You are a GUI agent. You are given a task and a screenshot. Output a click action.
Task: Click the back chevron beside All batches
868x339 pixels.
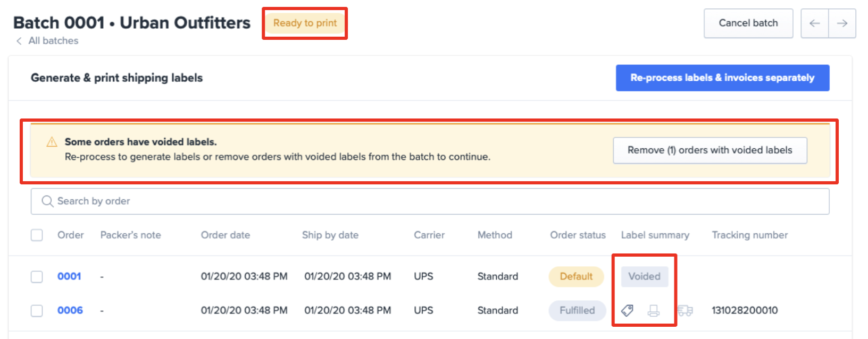click(x=19, y=41)
